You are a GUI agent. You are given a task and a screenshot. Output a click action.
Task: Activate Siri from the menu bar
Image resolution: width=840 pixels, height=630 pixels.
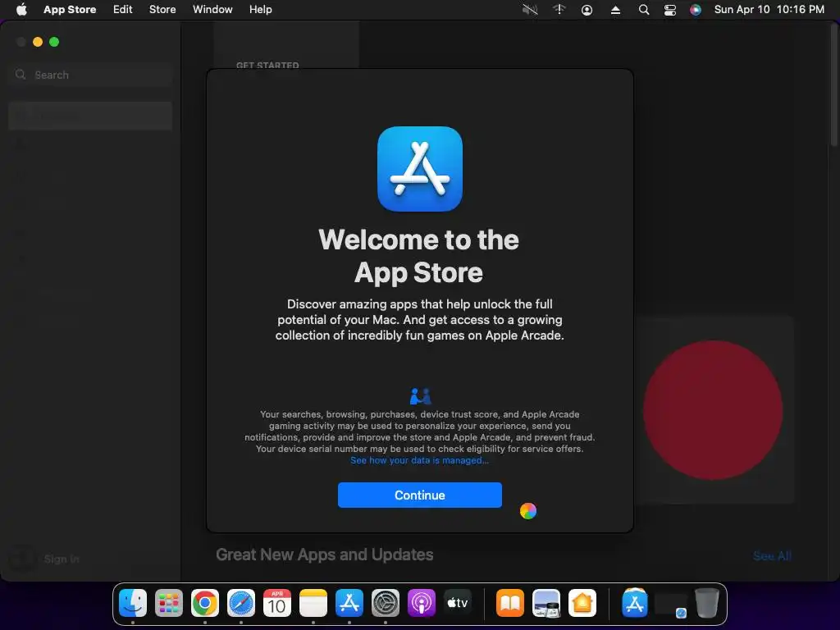tap(696, 10)
